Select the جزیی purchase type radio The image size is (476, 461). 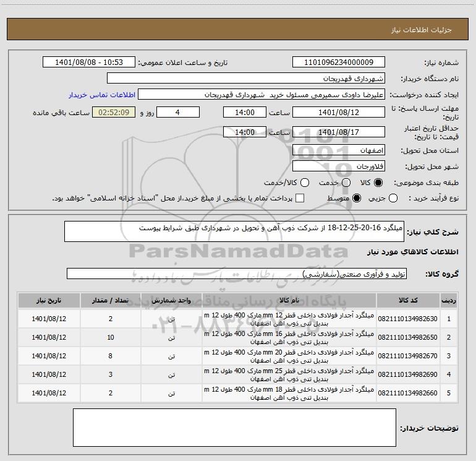393,199
